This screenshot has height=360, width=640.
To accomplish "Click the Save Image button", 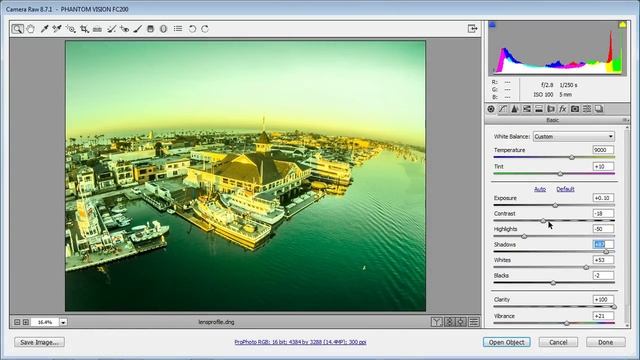I will (39, 342).
